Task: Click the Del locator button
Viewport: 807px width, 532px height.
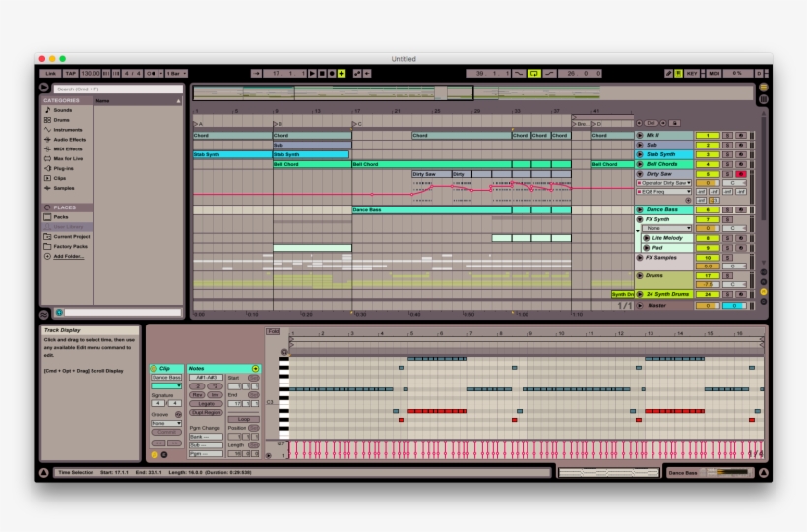Action: (652, 123)
